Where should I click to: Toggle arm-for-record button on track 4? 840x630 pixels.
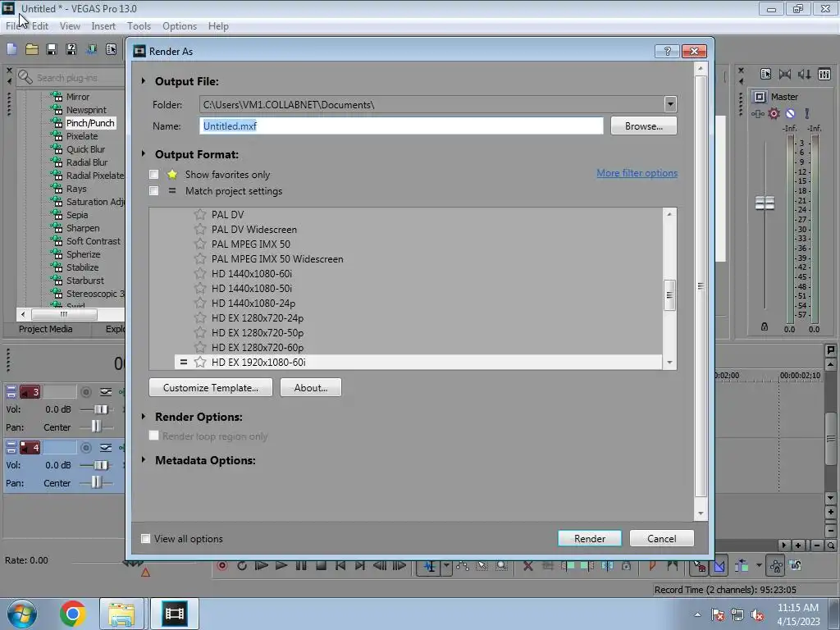coord(85,447)
